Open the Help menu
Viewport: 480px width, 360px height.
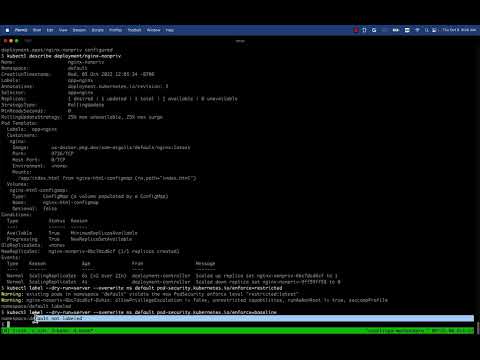(x=170, y=30)
